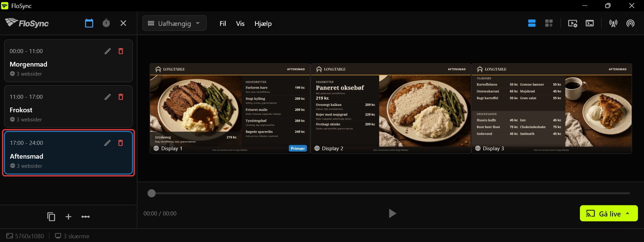Open the stopwatch timer panel
This screenshot has width=644, height=242.
(106, 23)
